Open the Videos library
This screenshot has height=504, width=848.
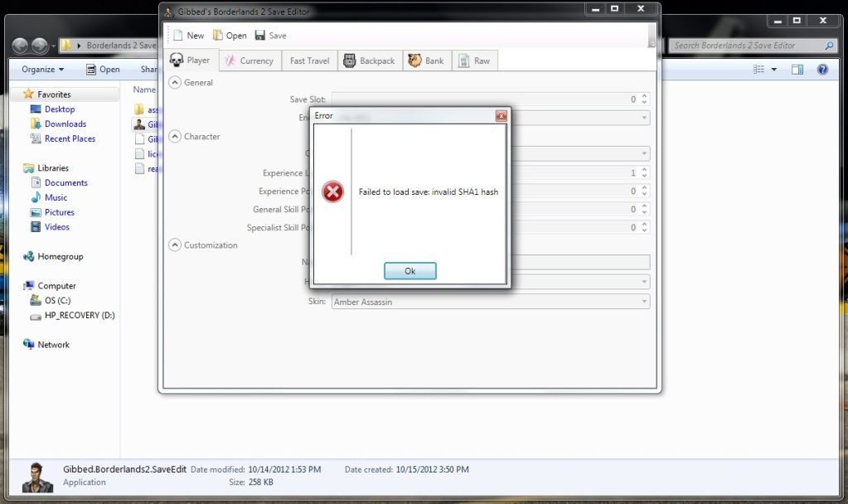57,226
